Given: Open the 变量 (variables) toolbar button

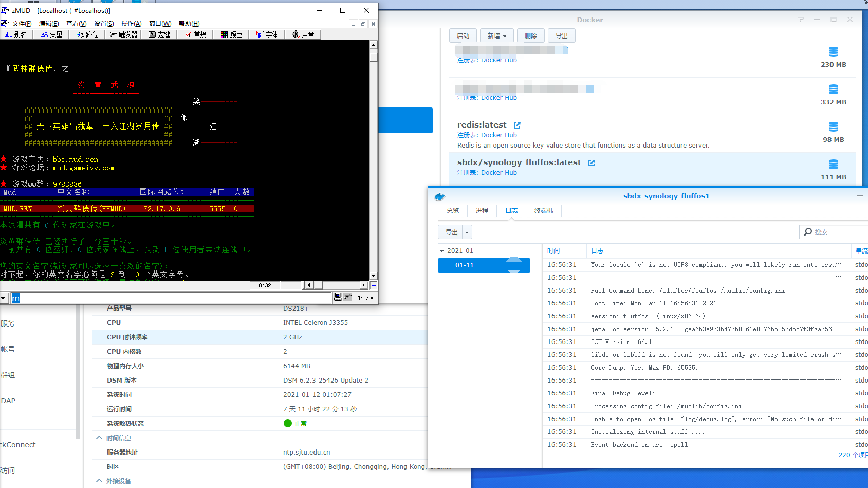Looking at the screenshot, I should tap(51, 34).
